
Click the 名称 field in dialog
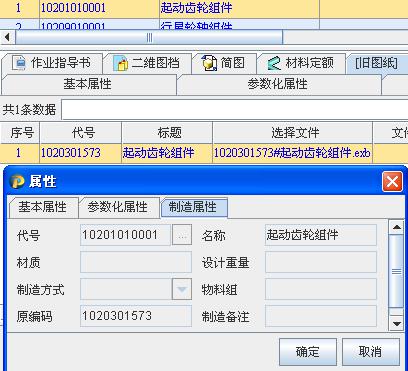321,235
